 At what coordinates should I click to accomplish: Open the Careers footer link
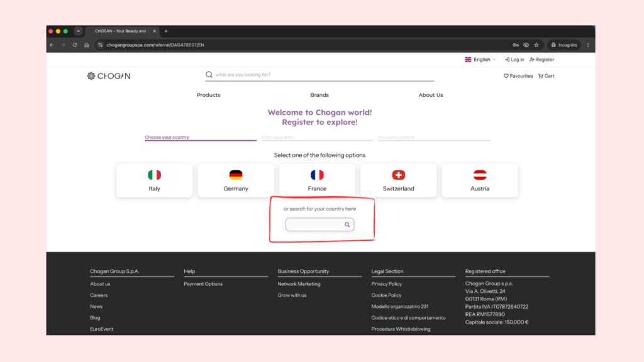[x=99, y=295]
